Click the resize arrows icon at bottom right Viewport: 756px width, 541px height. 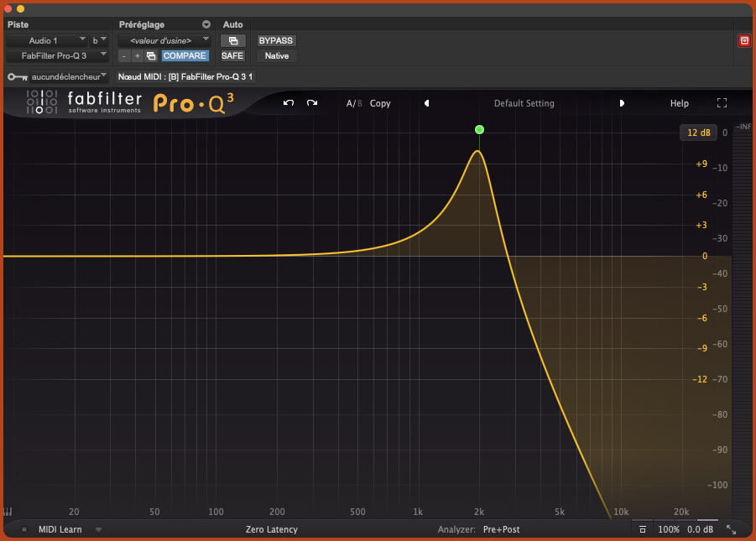click(x=731, y=529)
